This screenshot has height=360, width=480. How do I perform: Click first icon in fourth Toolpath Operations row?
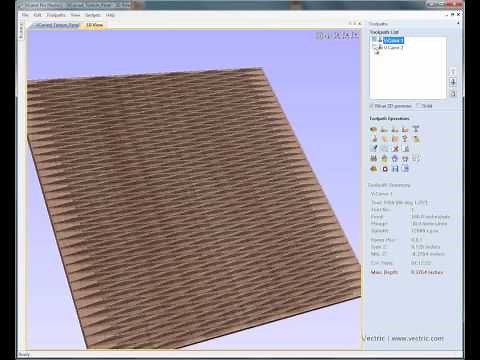[x=374, y=159]
